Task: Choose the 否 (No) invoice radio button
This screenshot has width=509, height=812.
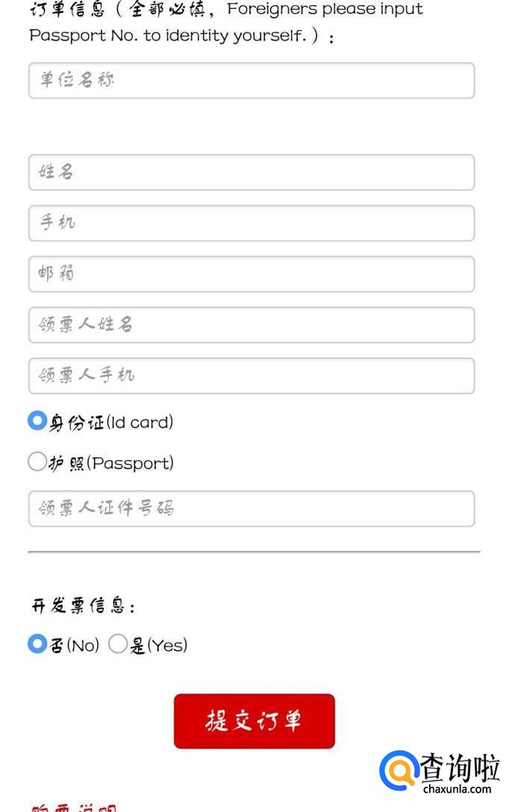Action: (37, 643)
